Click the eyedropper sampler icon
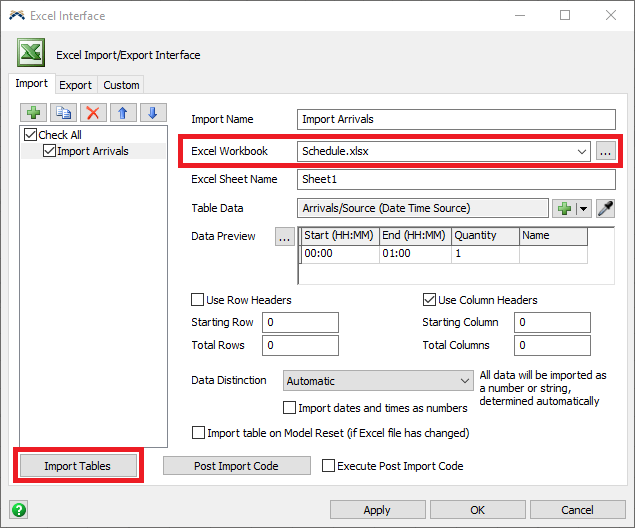The image size is (635, 528). click(605, 208)
